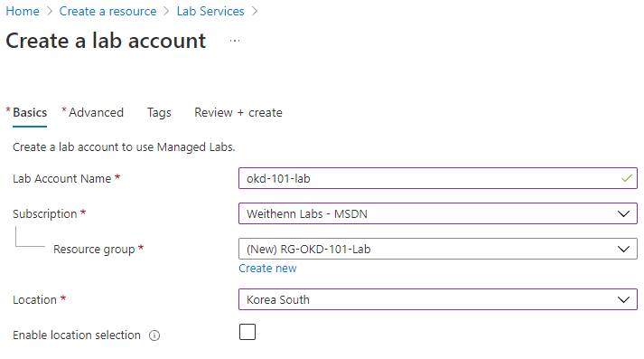
Task: Tick the Enable location selection checkbox
Action: [247, 332]
